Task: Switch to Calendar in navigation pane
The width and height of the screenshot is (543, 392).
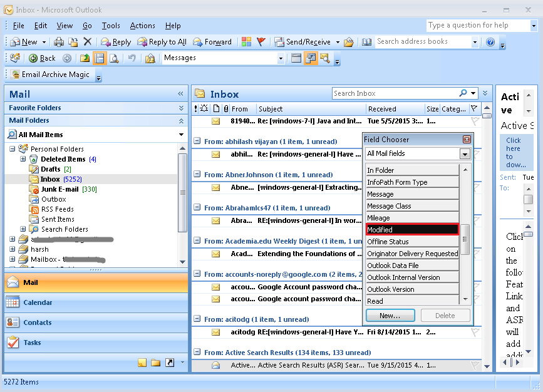Action: pyautogui.click(x=96, y=302)
